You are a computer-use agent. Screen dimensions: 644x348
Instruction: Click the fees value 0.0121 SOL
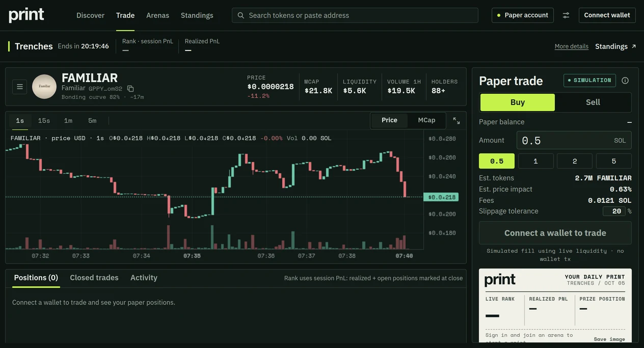[x=609, y=201]
